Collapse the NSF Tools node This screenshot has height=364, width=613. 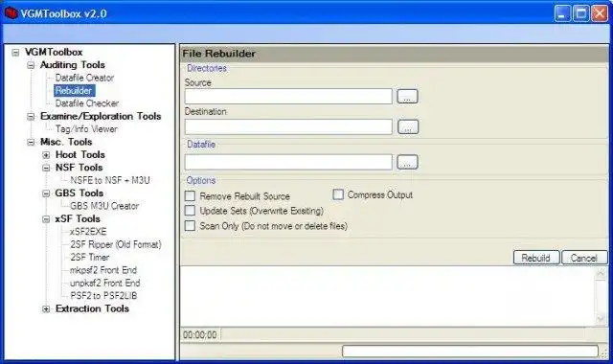46,169
